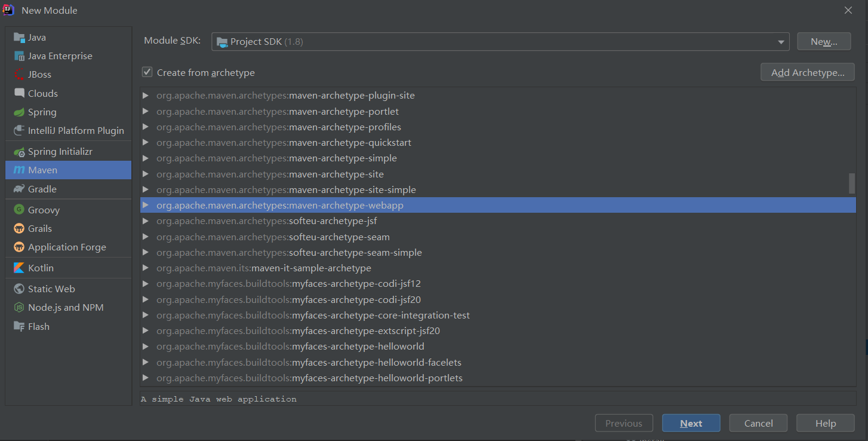Image resolution: width=868 pixels, height=441 pixels.
Task: Select myfaces-archetype-codi-jsf20 row
Action: pos(498,299)
